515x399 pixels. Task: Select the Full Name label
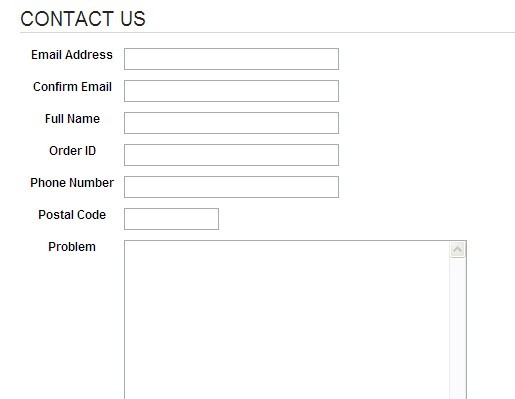point(72,119)
